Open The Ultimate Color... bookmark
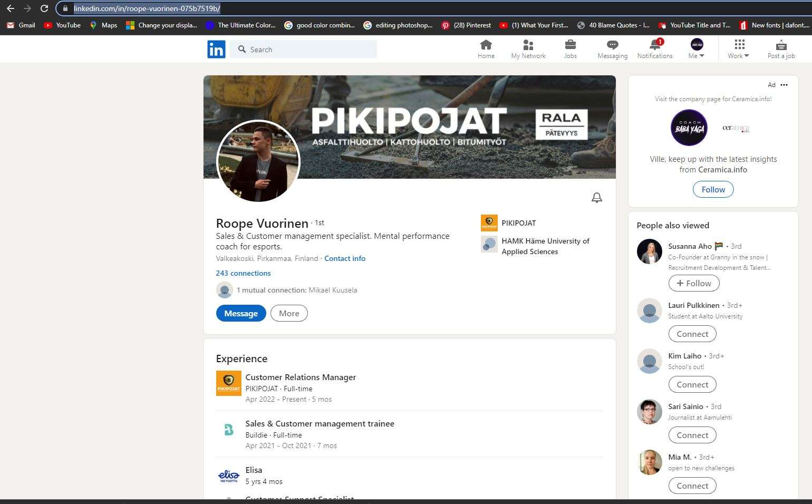Screen dimensions: 812x504 click(x=240, y=25)
